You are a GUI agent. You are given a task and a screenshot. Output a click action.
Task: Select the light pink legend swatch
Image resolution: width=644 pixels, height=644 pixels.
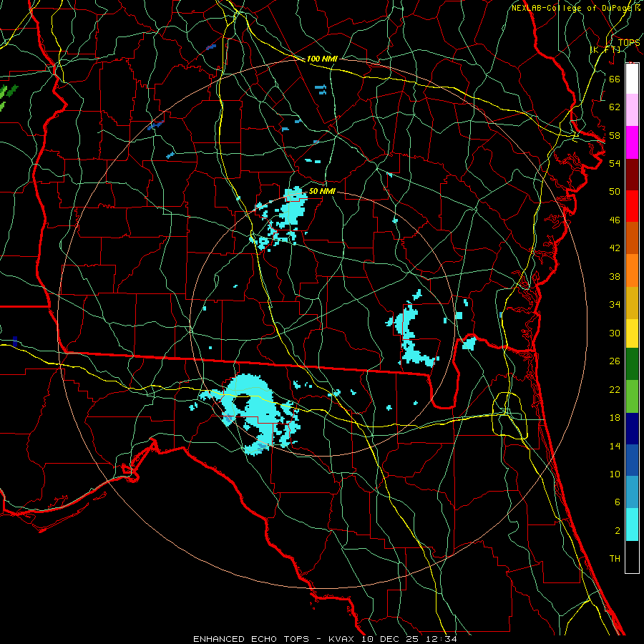tap(632, 109)
